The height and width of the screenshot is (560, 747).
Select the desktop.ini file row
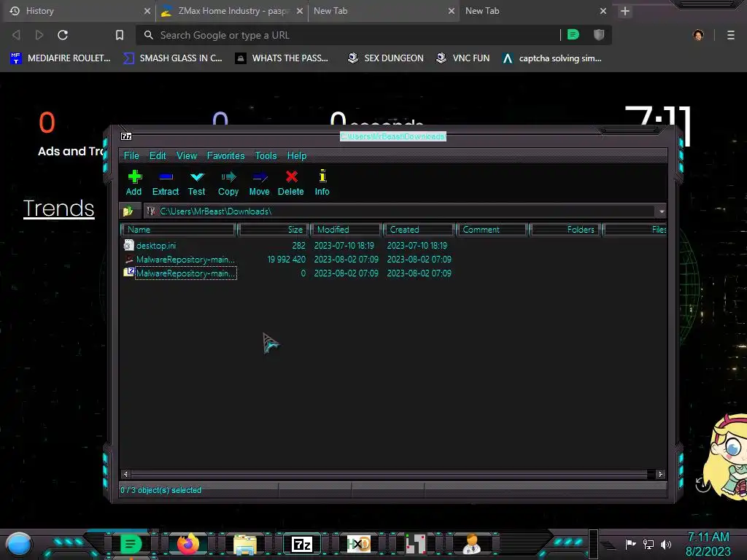coord(393,246)
